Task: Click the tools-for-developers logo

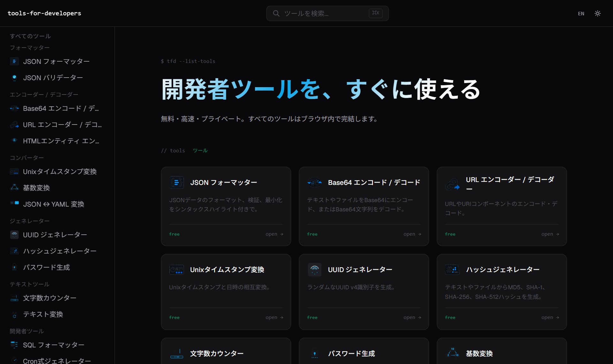Action: pyautogui.click(x=44, y=13)
